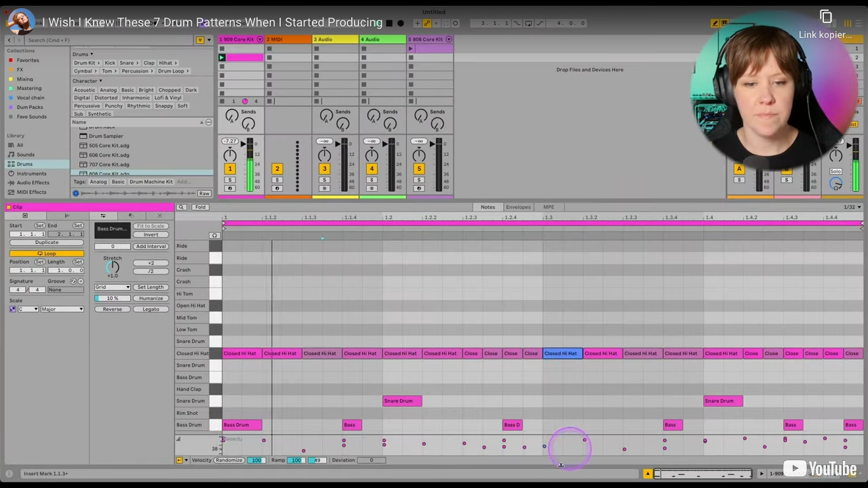The width and height of the screenshot is (868, 488).
Task: Toggle track 2 activator button
Action: pos(277,169)
